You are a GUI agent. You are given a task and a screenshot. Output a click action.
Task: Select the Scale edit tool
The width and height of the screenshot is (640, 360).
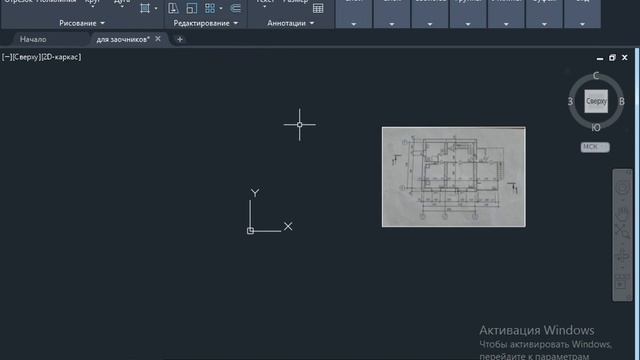pos(191,8)
